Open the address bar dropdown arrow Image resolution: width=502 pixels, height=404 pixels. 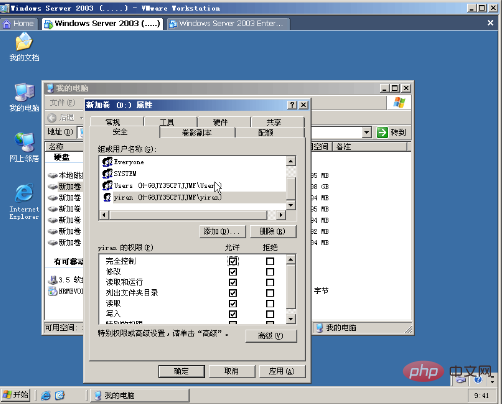tap(367, 132)
